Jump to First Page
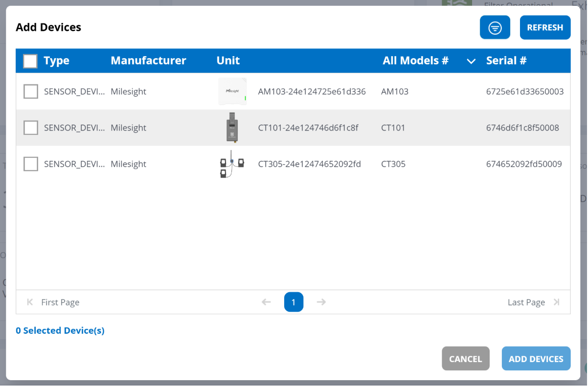 [x=53, y=302]
